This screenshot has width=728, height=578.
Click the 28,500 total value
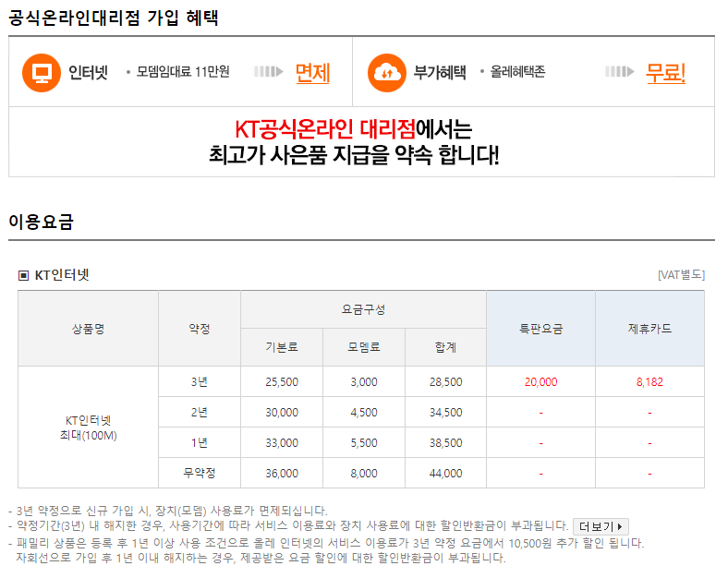click(445, 382)
